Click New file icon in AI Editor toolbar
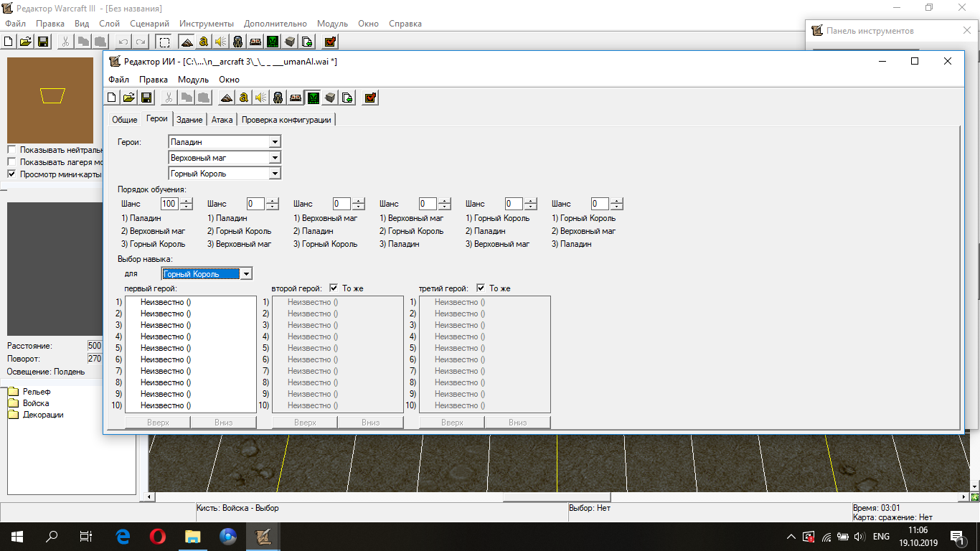This screenshot has height=551, width=980. click(112, 98)
